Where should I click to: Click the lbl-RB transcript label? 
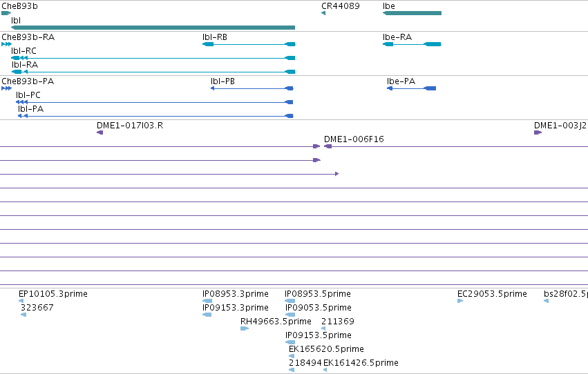215,37
